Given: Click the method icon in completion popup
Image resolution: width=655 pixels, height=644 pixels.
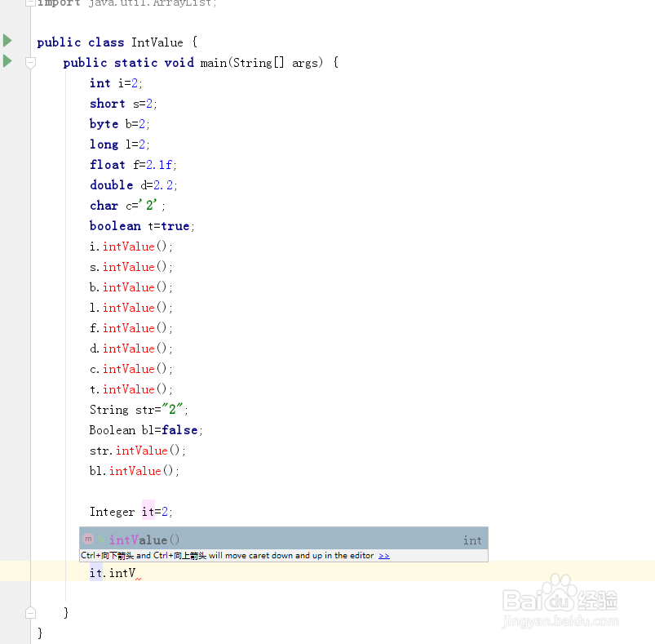Looking at the screenshot, I should click(x=88, y=539).
